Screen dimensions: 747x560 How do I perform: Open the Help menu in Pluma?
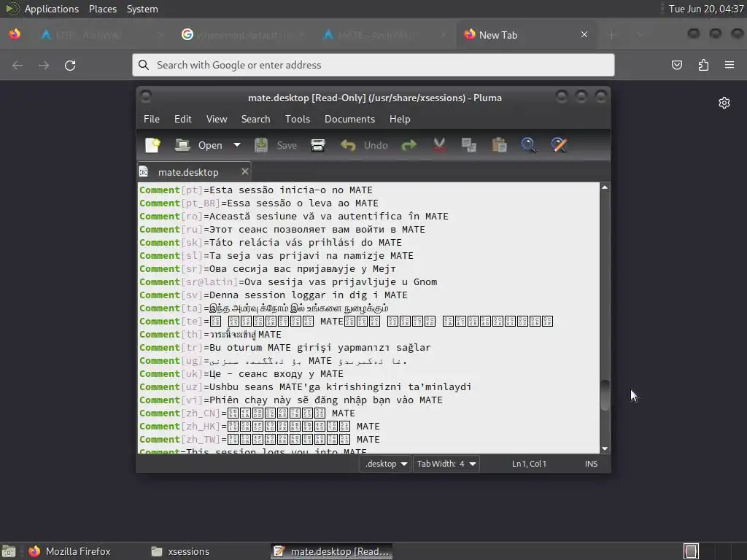click(x=400, y=119)
